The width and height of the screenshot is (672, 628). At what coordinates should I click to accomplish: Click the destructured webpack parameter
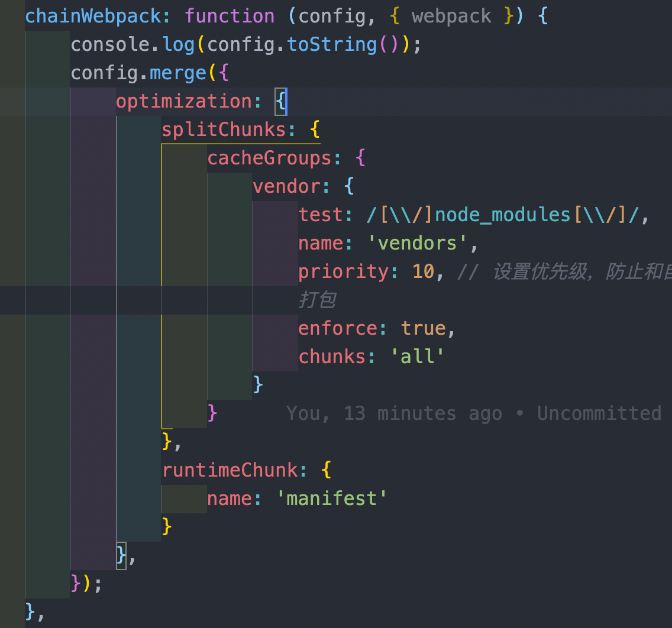[451, 15]
